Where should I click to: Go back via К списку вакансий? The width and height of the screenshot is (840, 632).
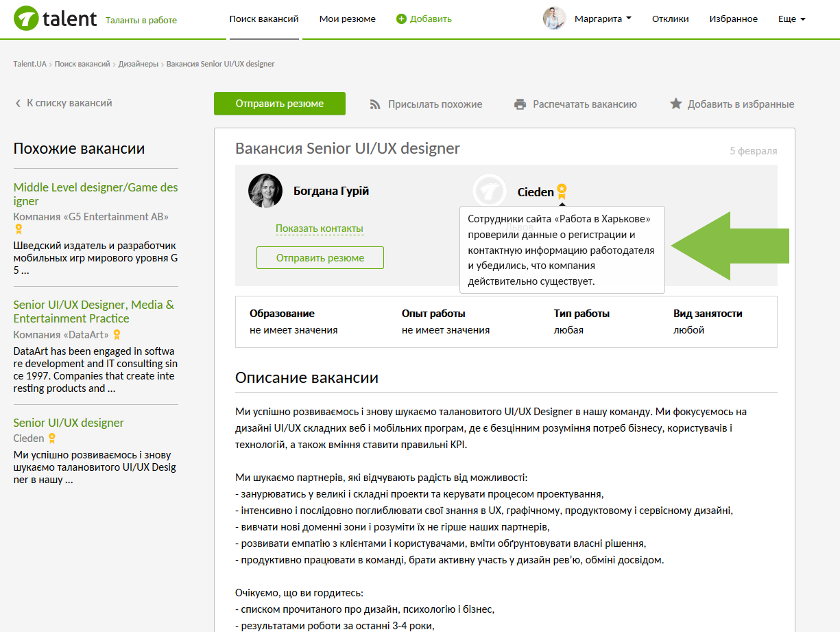point(69,103)
